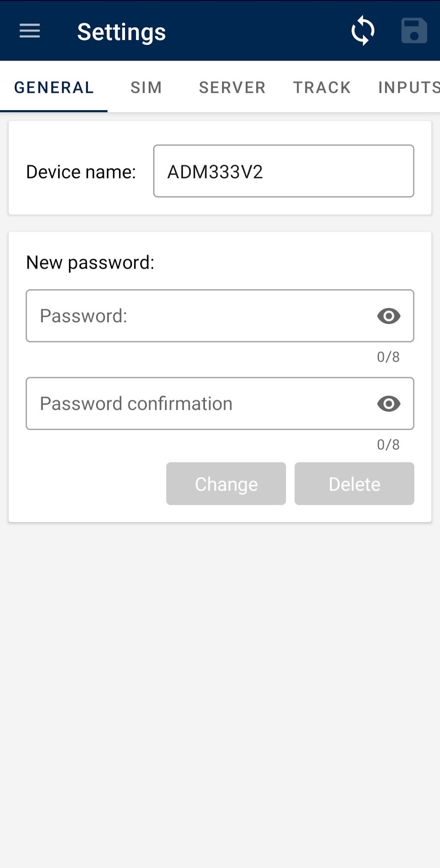The height and width of the screenshot is (868, 440).
Task: Open the hamburger menu beside Settings
Action: pos(28,31)
